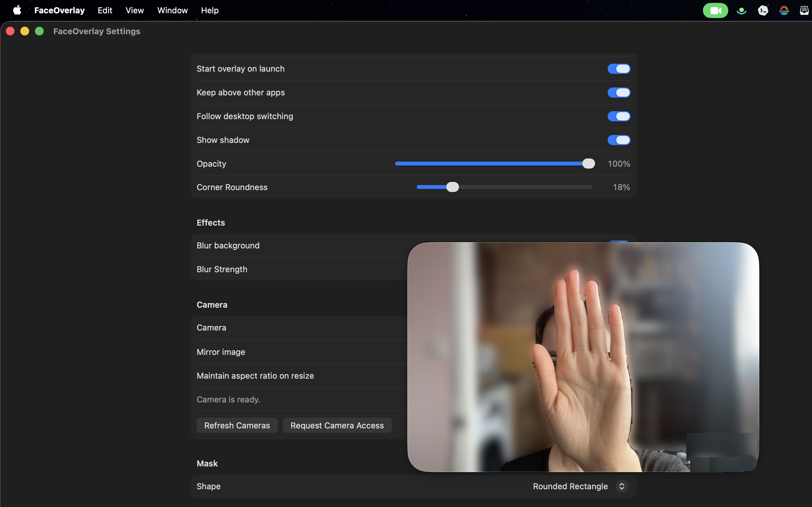Turn off Show shadow
812x507 pixels.
(x=619, y=140)
